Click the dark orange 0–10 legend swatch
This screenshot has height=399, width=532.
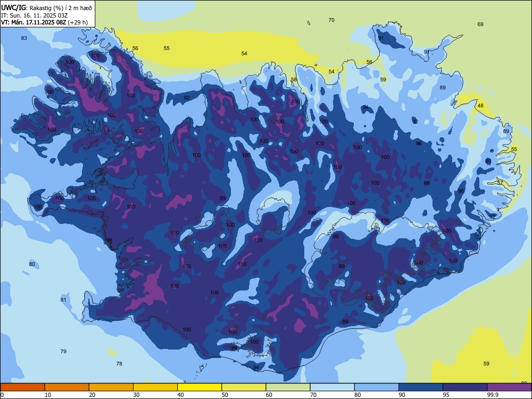coord(22,387)
